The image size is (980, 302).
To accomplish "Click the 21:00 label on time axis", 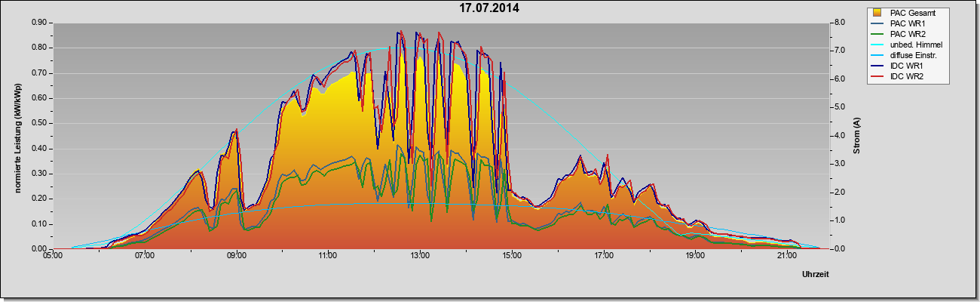I will tap(786, 257).
